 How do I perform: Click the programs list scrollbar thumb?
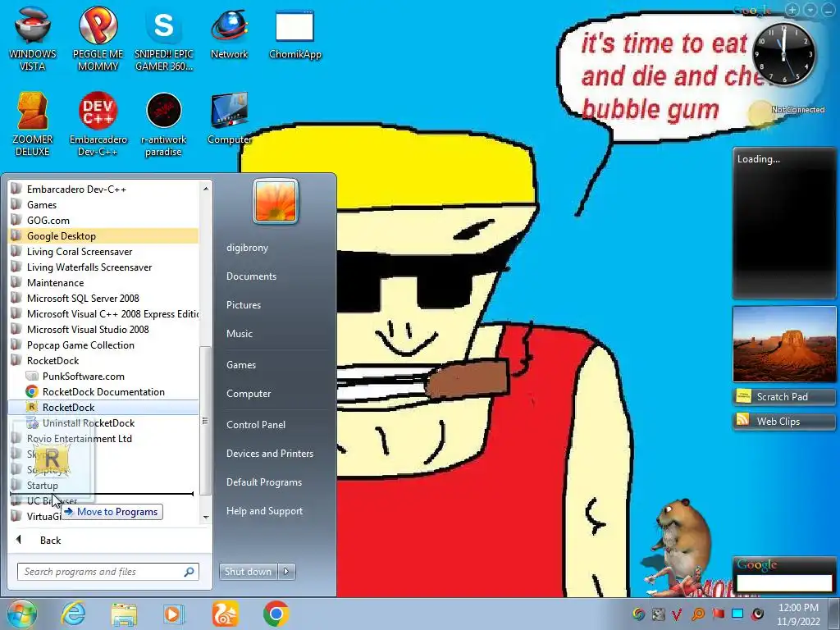[205, 421]
